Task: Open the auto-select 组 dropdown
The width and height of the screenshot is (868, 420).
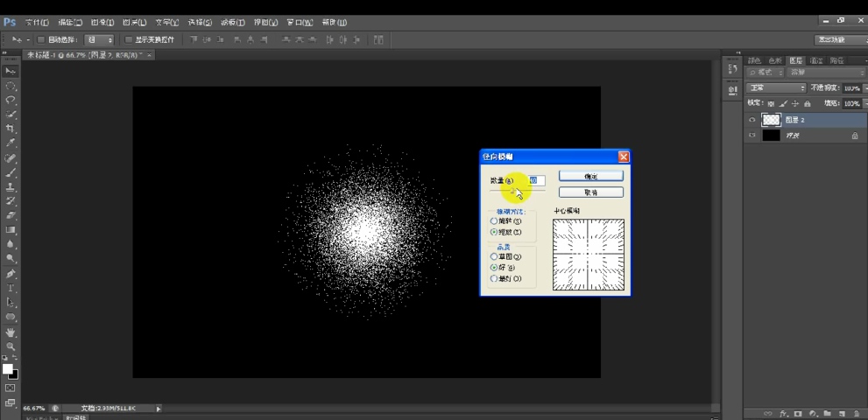Action: click(x=99, y=40)
